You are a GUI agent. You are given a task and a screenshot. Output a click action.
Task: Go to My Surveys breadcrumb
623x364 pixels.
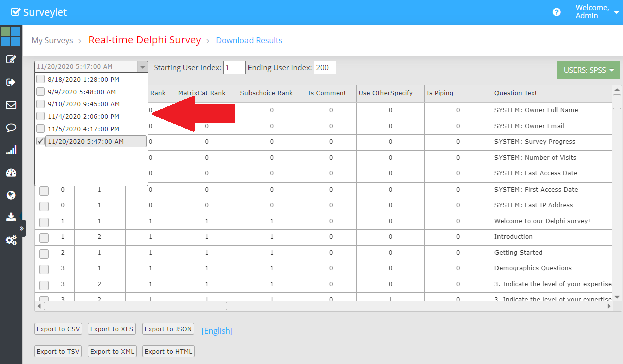coord(52,40)
